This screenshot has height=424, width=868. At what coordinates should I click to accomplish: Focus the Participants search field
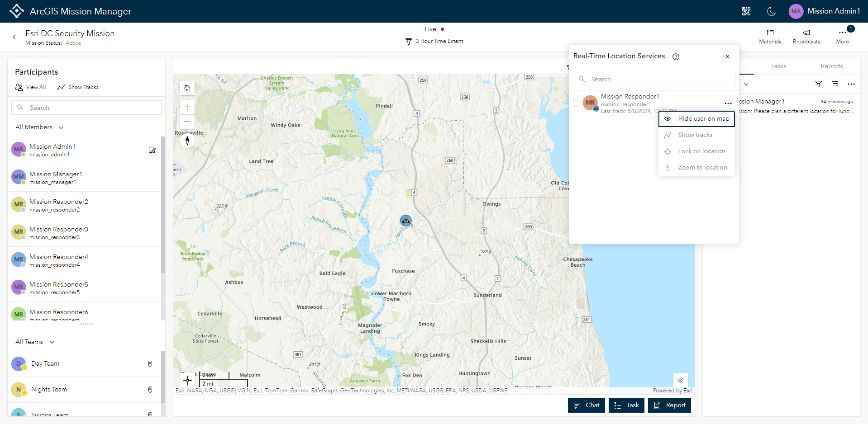pos(86,108)
